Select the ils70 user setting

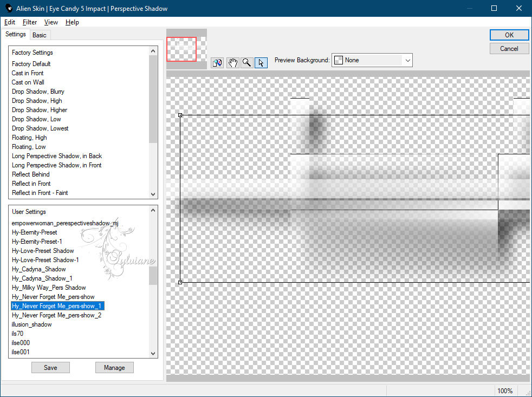[x=17, y=334]
